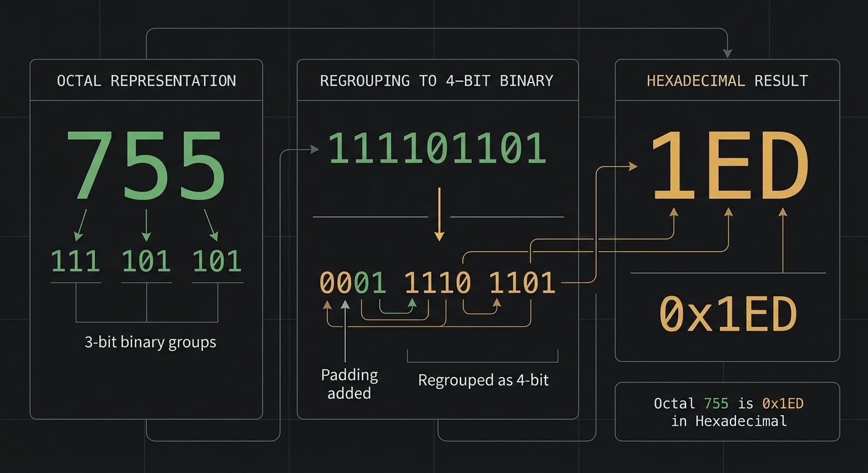The image size is (868, 473).
Task: Select the 0x1ED formatted value
Action: [731, 313]
